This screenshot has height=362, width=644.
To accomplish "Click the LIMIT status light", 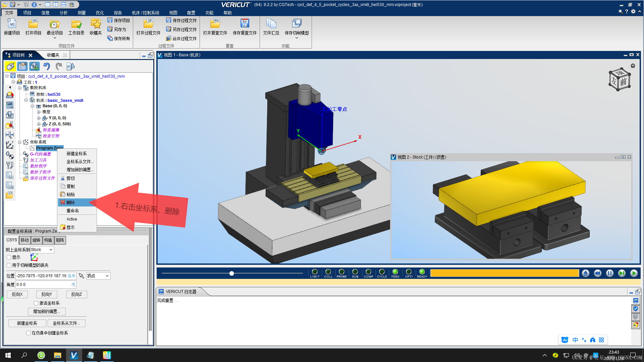I will coord(315,272).
